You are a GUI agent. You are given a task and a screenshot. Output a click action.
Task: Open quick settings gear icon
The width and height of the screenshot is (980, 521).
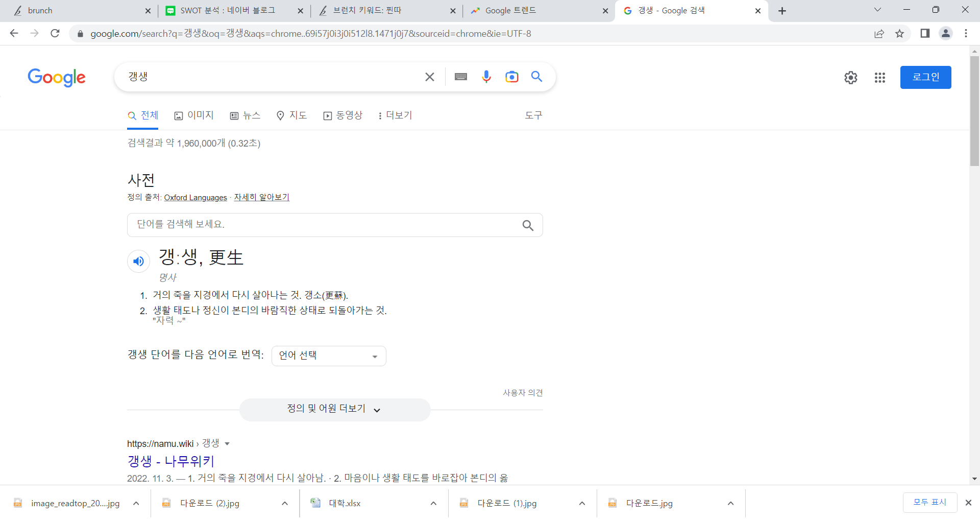pos(850,78)
